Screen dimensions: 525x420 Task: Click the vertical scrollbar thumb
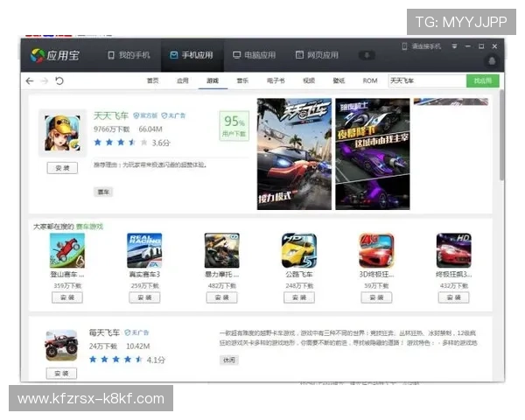(x=501, y=136)
